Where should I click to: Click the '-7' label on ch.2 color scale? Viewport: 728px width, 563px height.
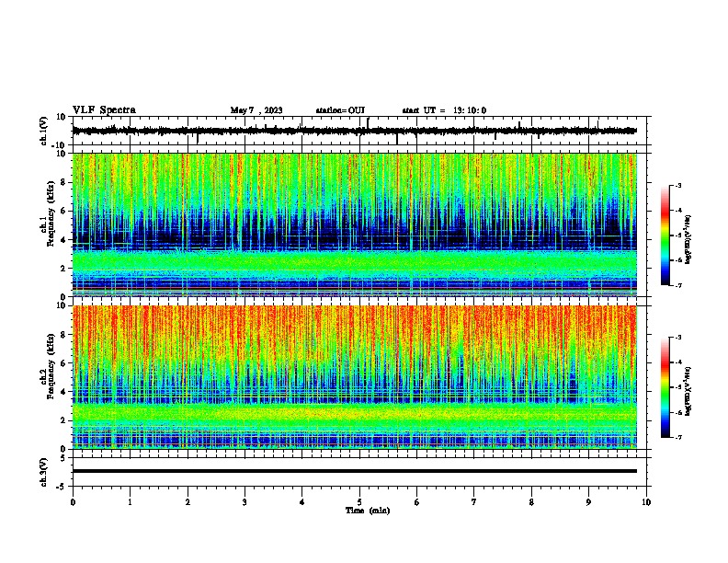678,437
